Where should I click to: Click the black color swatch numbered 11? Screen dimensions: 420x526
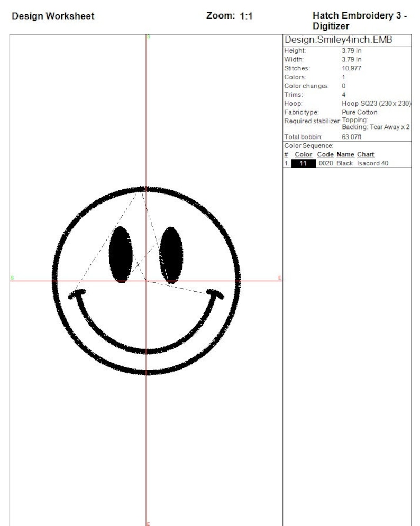303,163
